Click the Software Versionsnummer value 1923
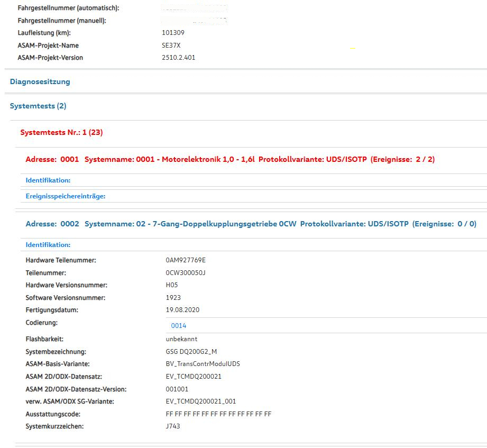This screenshot has width=487, height=448. point(173,298)
